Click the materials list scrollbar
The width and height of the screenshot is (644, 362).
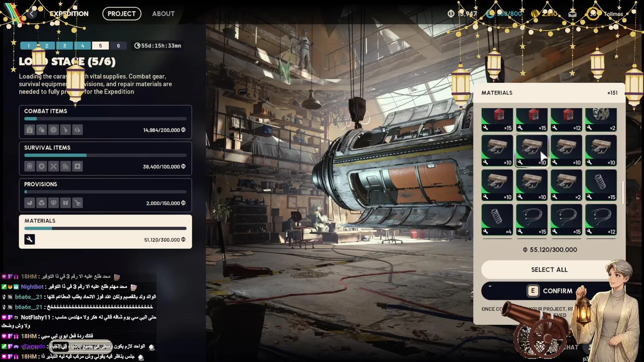tap(623, 193)
